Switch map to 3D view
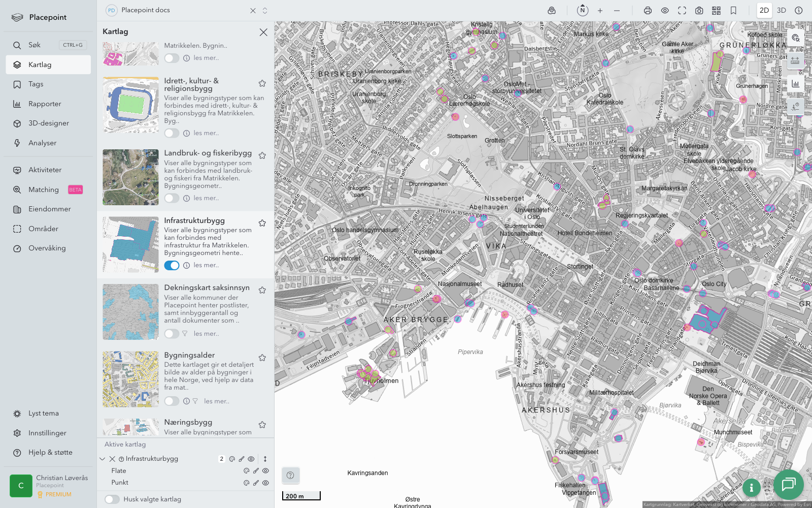This screenshot has height=508, width=812. (x=781, y=10)
